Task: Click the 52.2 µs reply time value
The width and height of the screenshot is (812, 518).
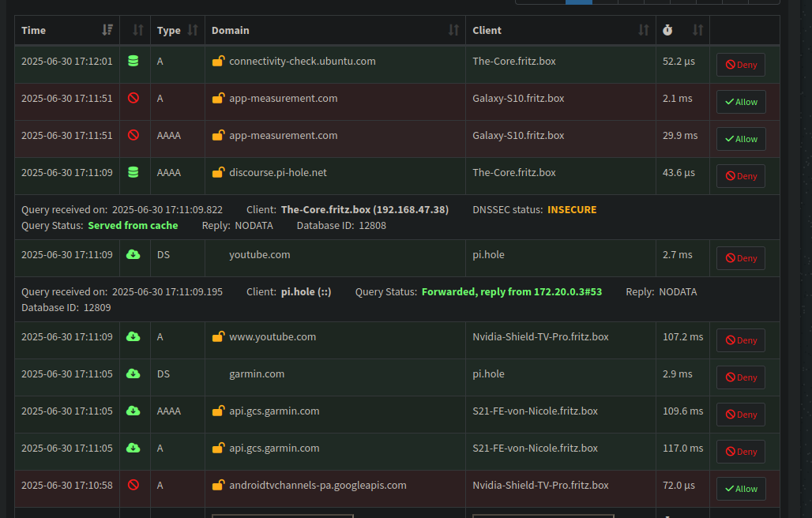Action: pyautogui.click(x=679, y=61)
